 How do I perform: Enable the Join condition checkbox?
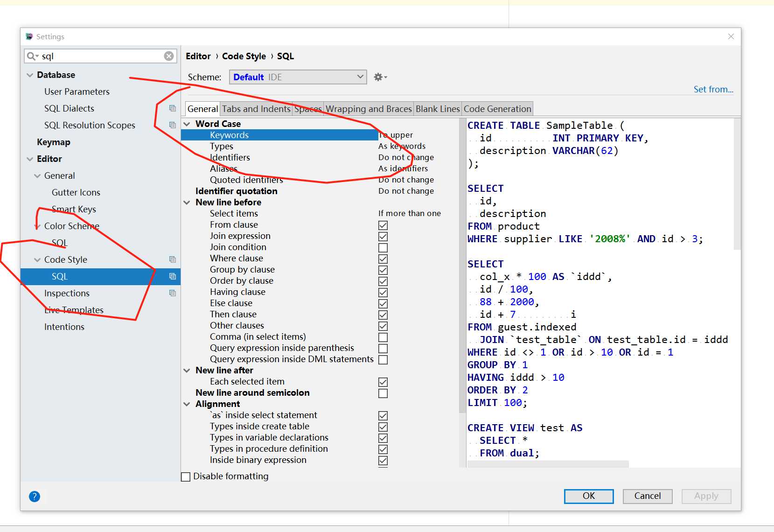pos(383,248)
